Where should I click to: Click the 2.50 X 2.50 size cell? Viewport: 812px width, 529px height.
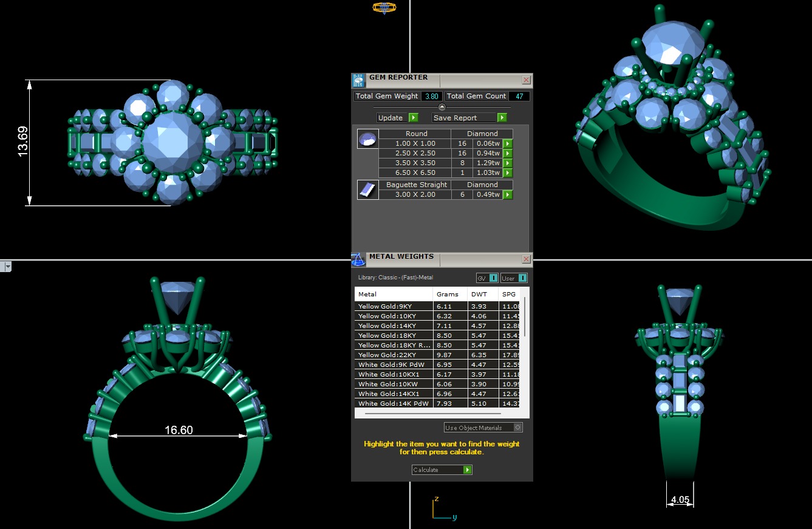click(415, 154)
